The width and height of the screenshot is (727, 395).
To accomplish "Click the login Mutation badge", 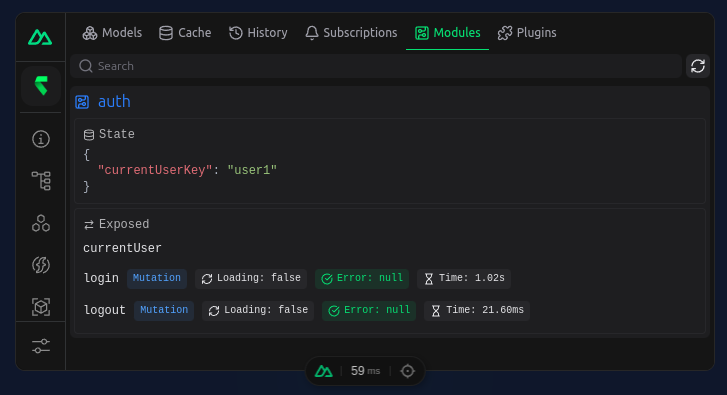I will pos(157,278).
